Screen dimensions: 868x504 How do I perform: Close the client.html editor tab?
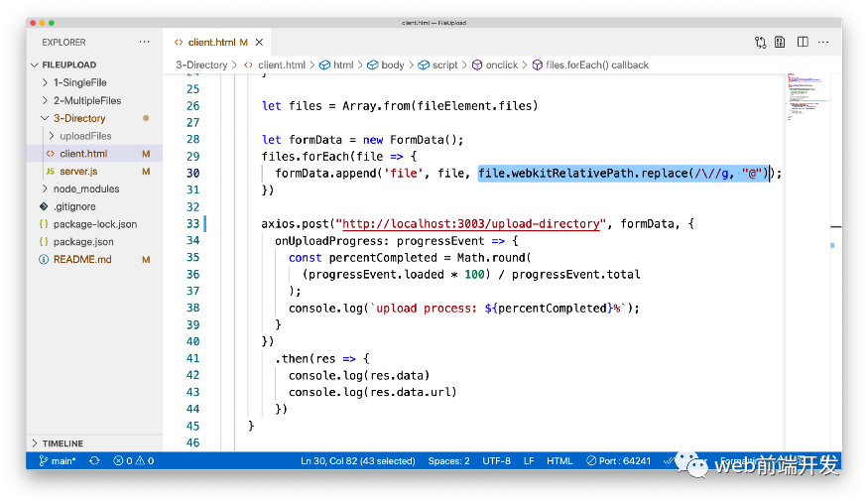point(259,42)
